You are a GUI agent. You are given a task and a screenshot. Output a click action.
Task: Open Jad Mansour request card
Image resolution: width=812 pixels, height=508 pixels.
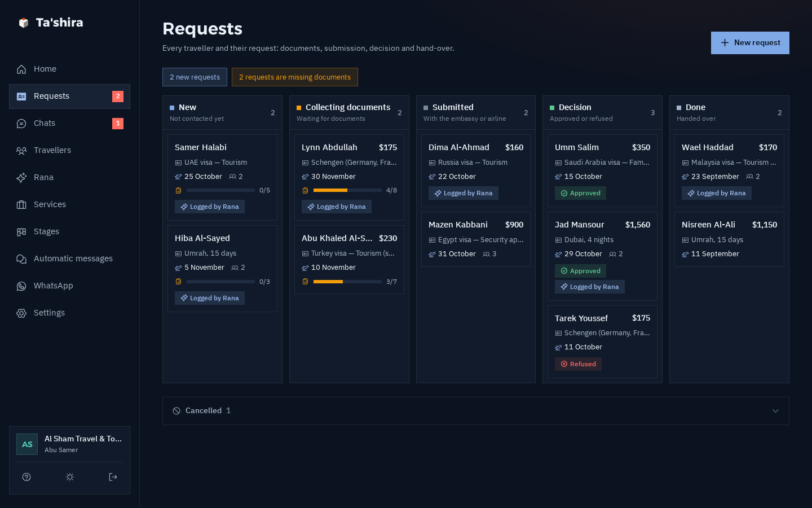coord(602,256)
